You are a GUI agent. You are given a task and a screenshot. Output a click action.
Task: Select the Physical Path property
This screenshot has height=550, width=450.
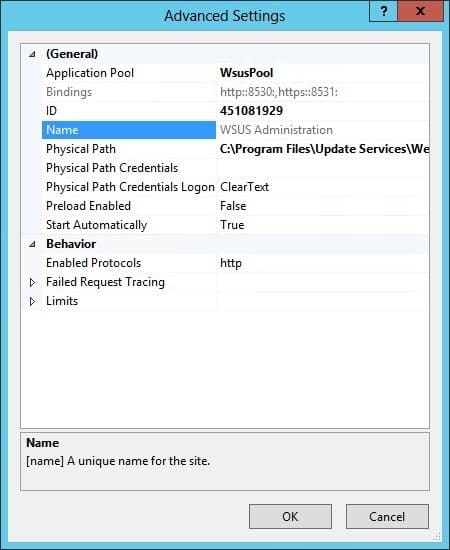(x=129, y=149)
